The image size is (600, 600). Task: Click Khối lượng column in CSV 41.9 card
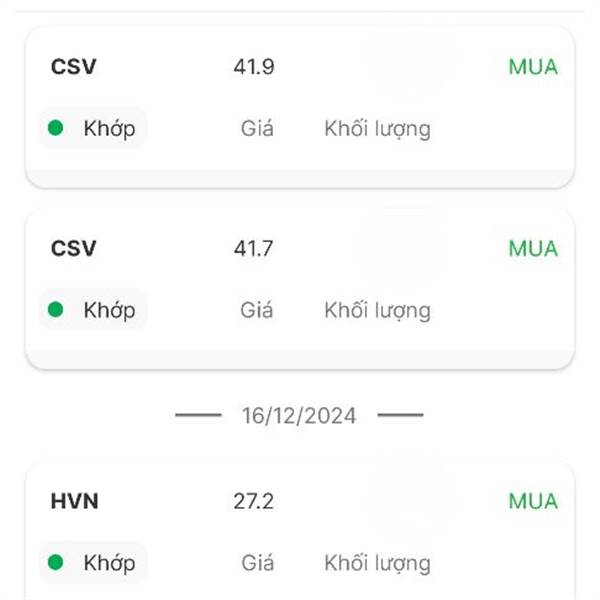pos(378,129)
